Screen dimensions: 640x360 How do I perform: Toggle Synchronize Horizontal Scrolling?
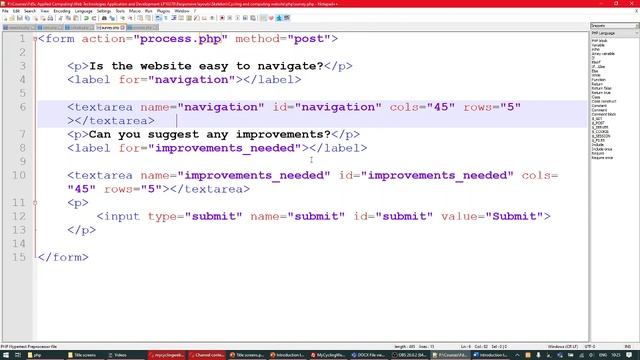(x=148, y=18)
